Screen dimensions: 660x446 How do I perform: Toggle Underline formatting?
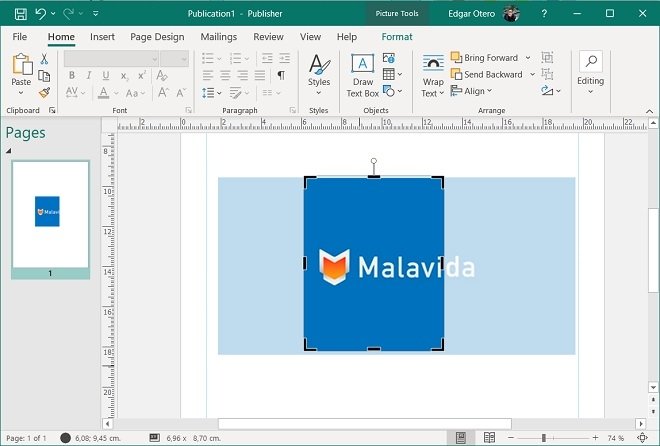[x=106, y=75]
